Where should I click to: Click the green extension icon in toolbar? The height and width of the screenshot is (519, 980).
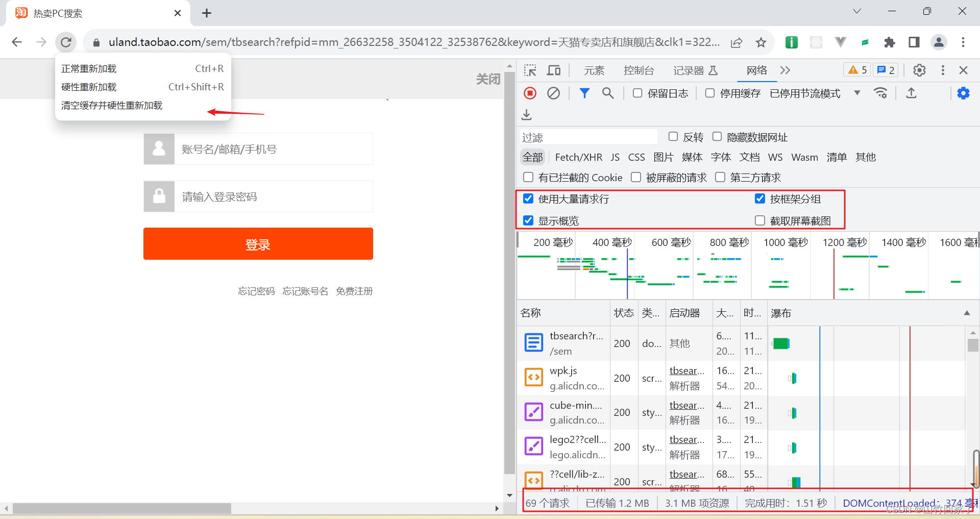coord(792,42)
